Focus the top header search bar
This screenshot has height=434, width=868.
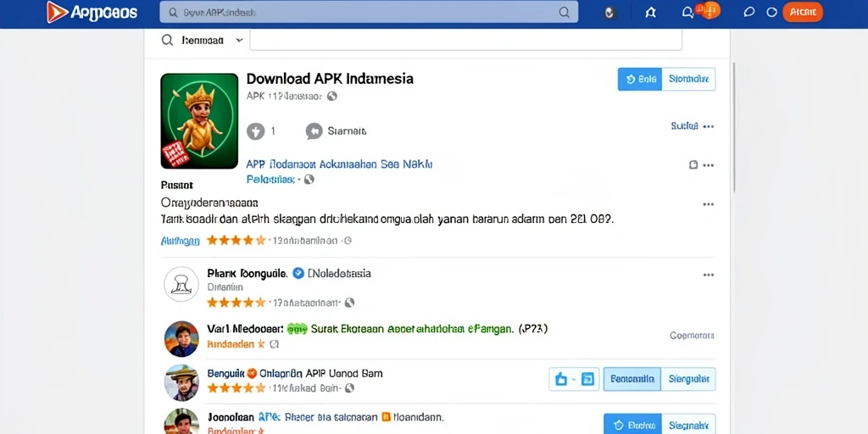[369, 12]
